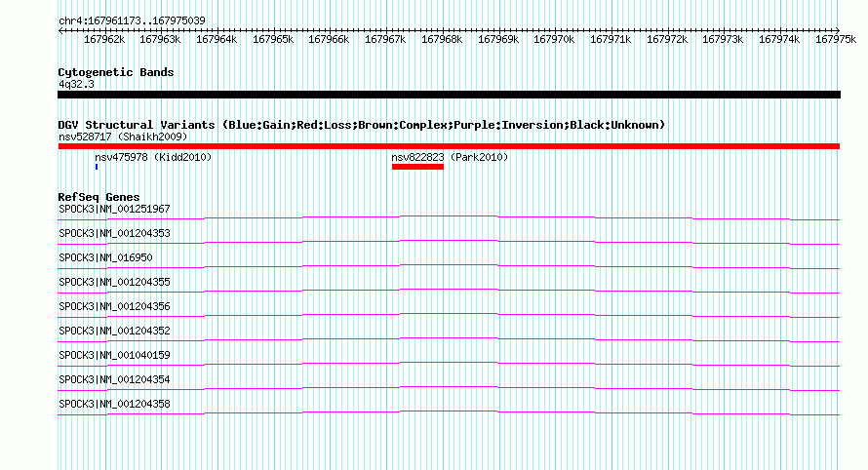Click magenta intron line of NM_001204358

[x=449, y=411]
